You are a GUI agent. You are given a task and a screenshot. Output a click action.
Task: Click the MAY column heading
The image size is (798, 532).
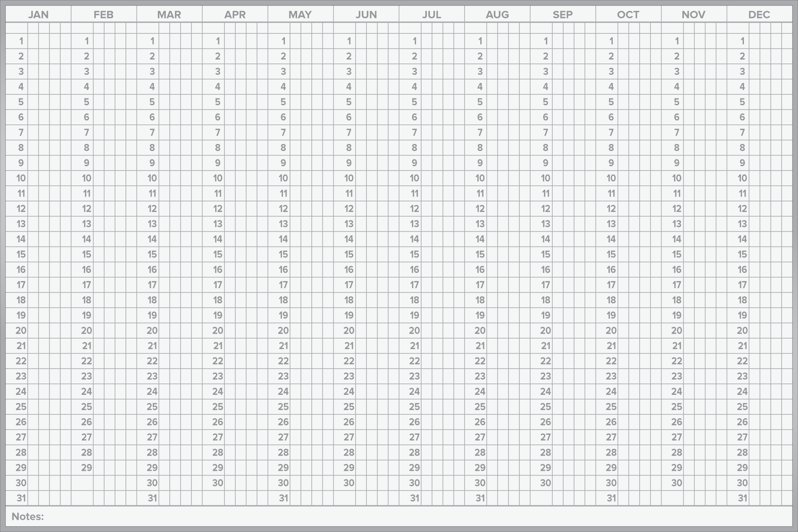(301, 14)
